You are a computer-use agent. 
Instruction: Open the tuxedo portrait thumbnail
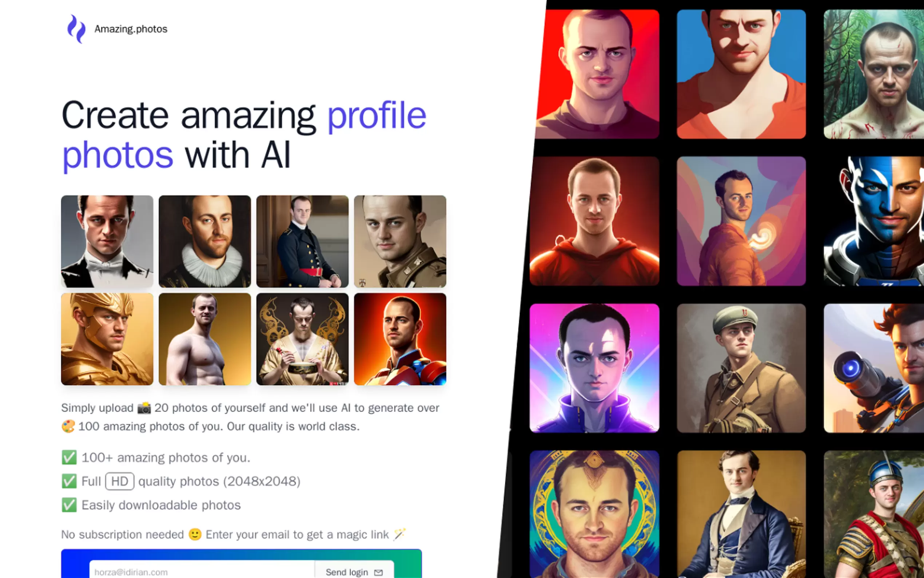107,241
